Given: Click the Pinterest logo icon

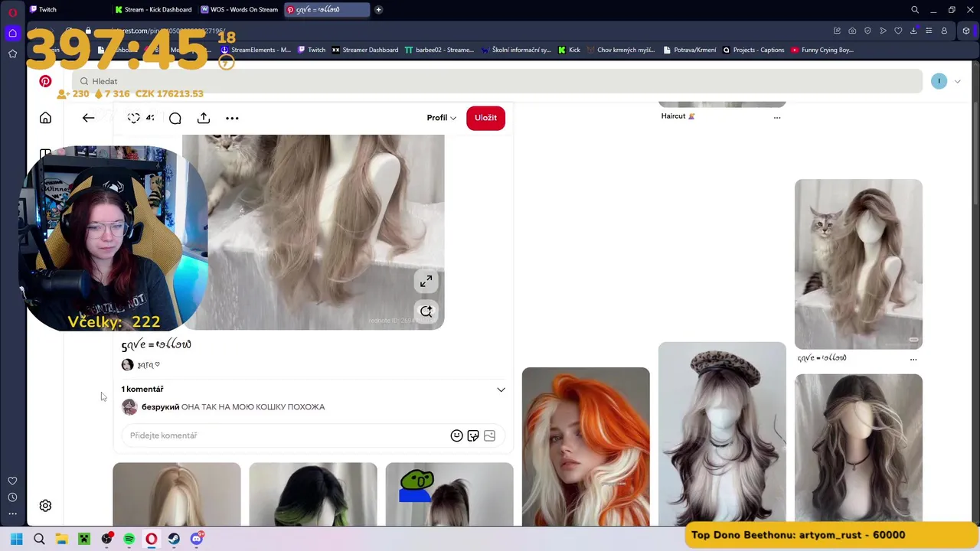Looking at the screenshot, I should (x=45, y=81).
